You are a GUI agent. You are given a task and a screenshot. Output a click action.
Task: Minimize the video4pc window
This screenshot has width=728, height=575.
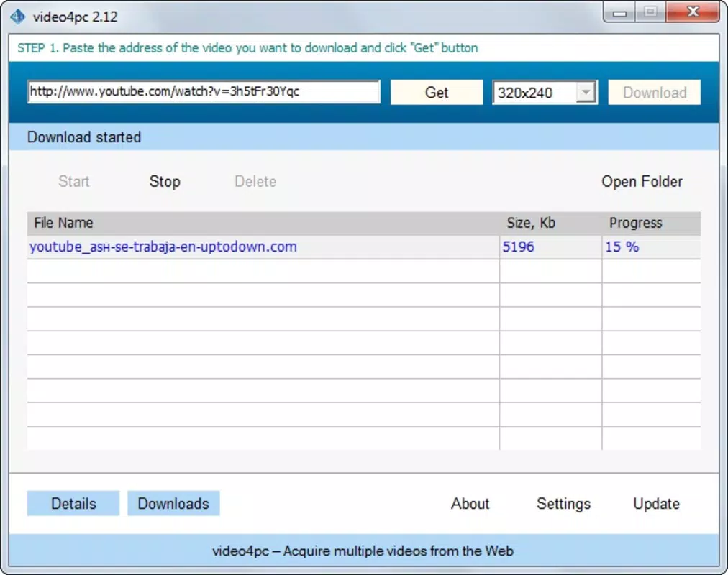[x=620, y=12]
